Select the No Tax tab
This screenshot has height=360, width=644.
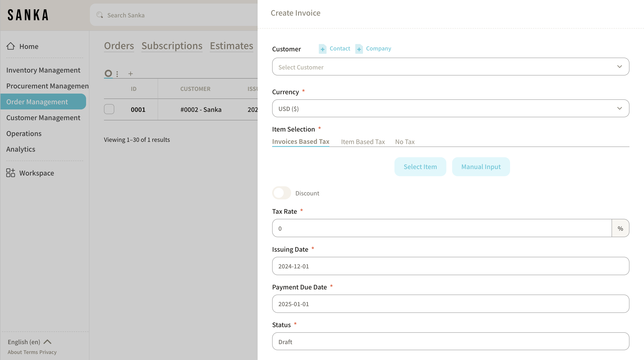[405, 142]
